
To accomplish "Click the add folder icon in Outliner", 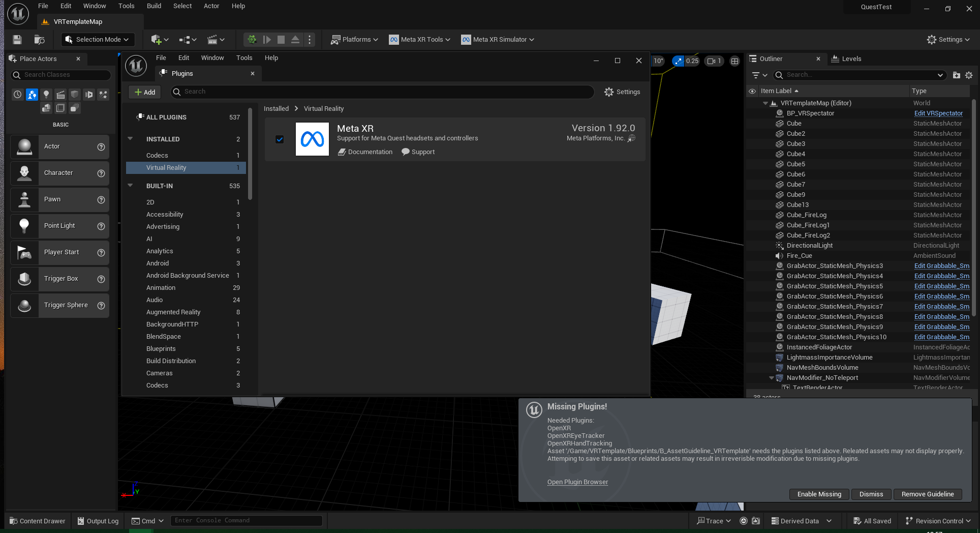I will tap(956, 75).
